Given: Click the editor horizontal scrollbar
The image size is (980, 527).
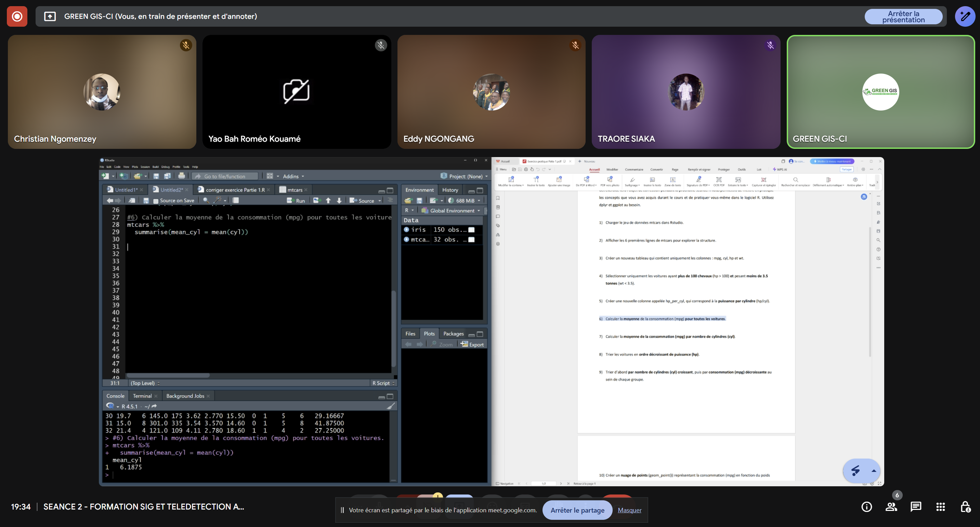Looking at the screenshot, I should [x=168, y=375].
